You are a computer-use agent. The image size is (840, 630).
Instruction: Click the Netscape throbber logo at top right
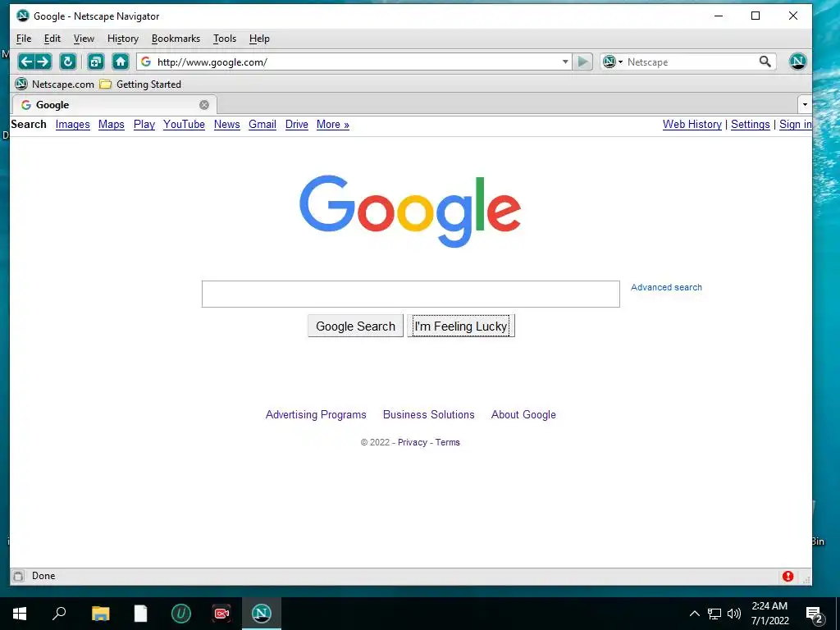click(797, 62)
